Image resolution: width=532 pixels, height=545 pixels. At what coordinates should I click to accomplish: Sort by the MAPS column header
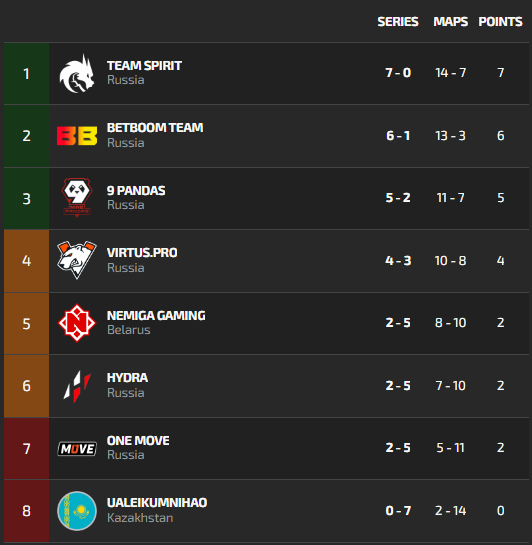click(x=451, y=22)
